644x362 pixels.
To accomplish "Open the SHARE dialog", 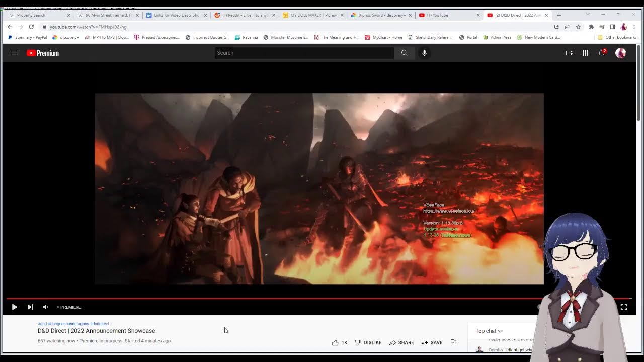I will click(x=401, y=342).
